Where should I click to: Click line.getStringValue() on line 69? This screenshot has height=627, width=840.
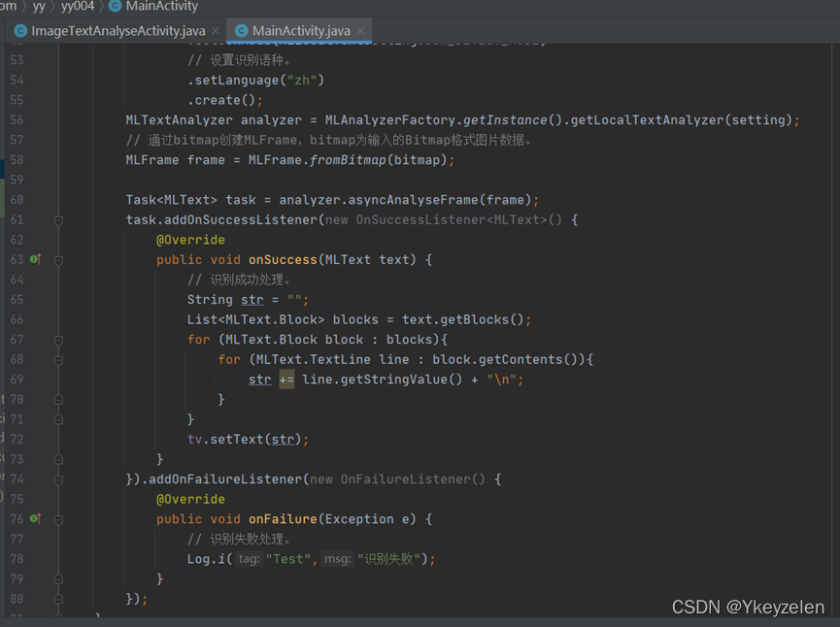[382, 379]
